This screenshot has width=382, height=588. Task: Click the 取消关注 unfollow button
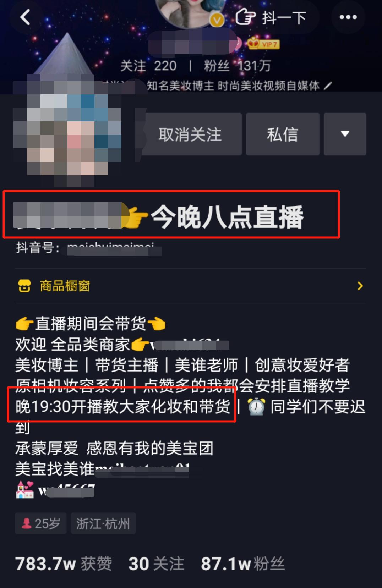[191, 134]
